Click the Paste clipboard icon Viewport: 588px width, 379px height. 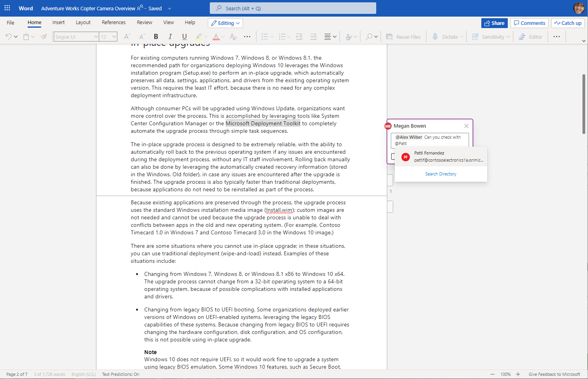click(x=26, y=37)
